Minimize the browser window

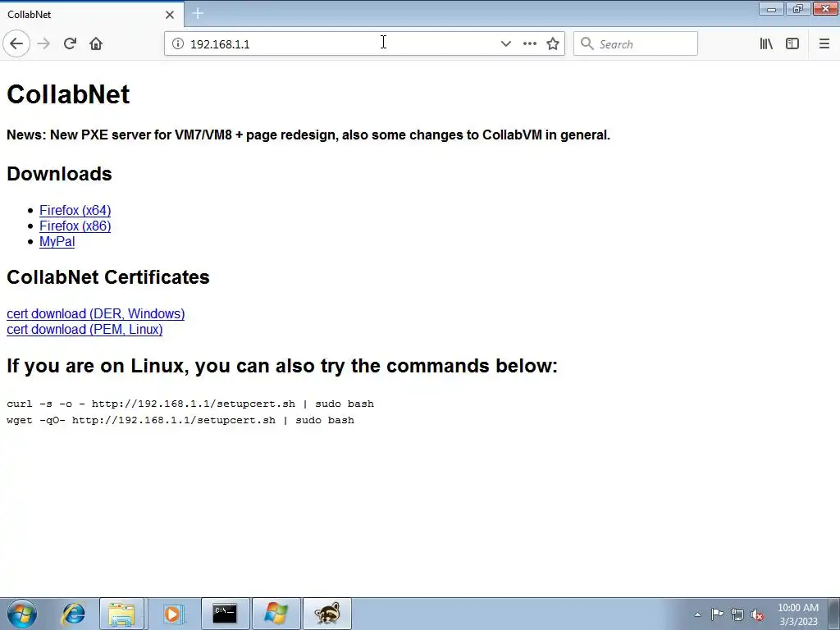point(771,8)
